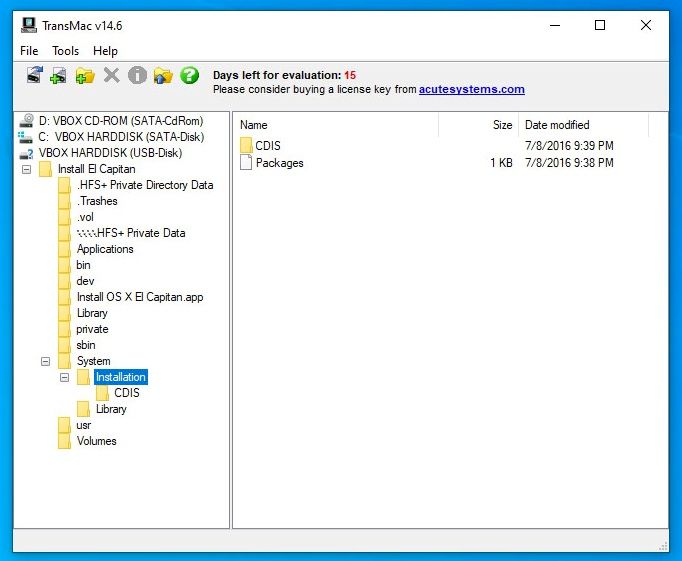
Task: Click the new folder toolbar icon
Action: pyautogui.click(x=85, y=75)
